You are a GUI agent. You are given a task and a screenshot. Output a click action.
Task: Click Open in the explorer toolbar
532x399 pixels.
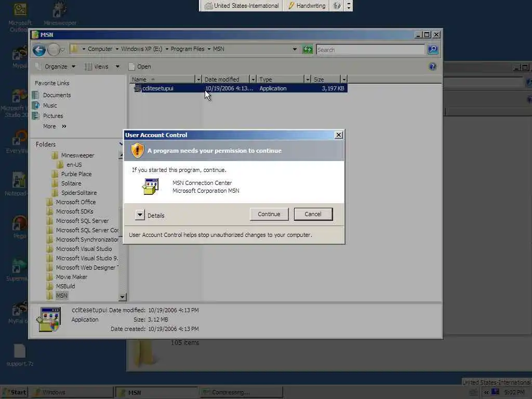tap(140, 66)
